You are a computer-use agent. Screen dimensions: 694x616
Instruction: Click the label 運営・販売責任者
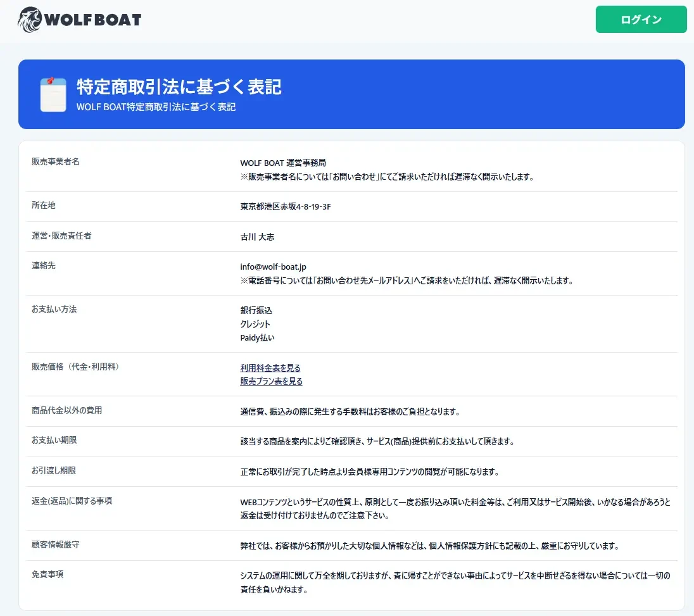pos(61,236)
